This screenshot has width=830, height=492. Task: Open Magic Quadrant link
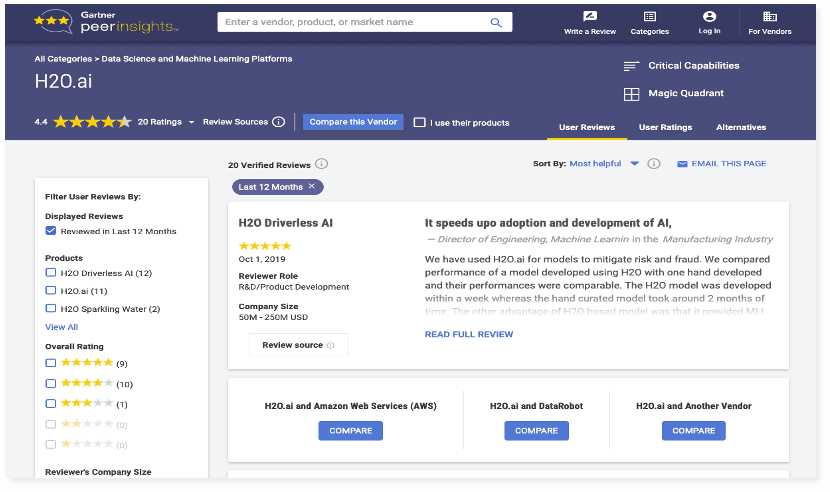[x=685, y=93]
